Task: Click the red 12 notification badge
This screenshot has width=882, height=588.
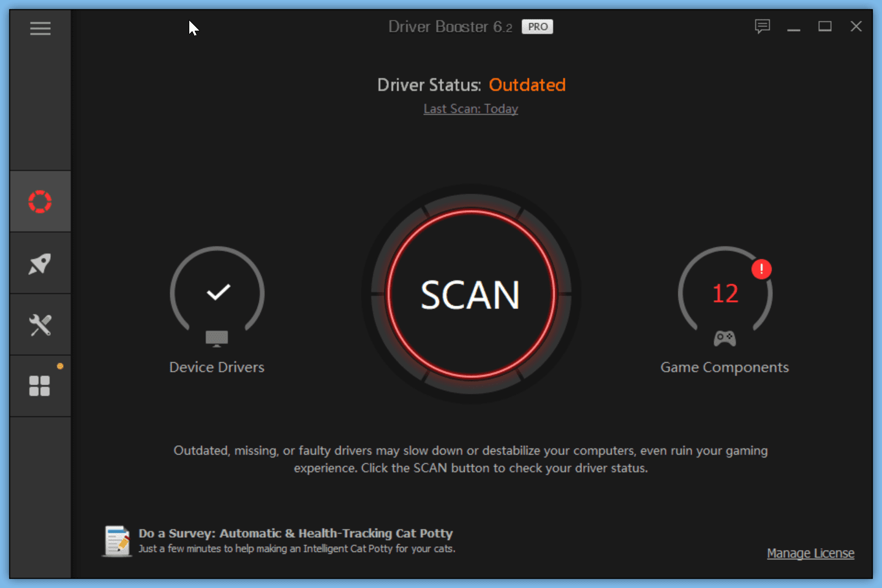Action: (761, 269)
